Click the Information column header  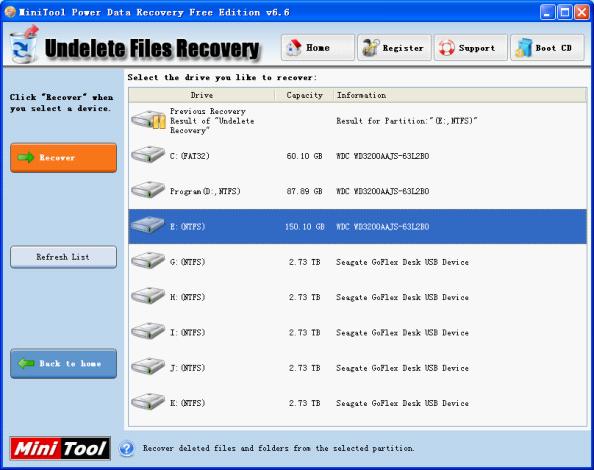tap(460, 95)
